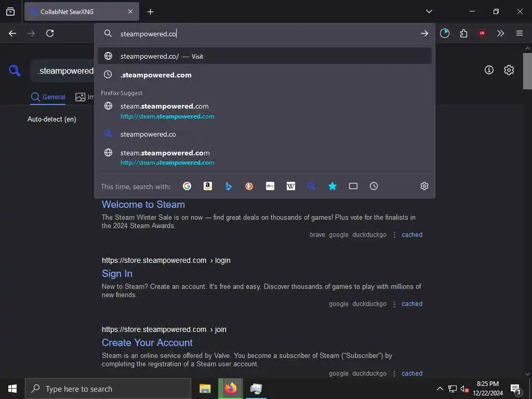Expand options for Create Your Account result
This screenshot has height=399, width=532.
click(x=394, y=374)
